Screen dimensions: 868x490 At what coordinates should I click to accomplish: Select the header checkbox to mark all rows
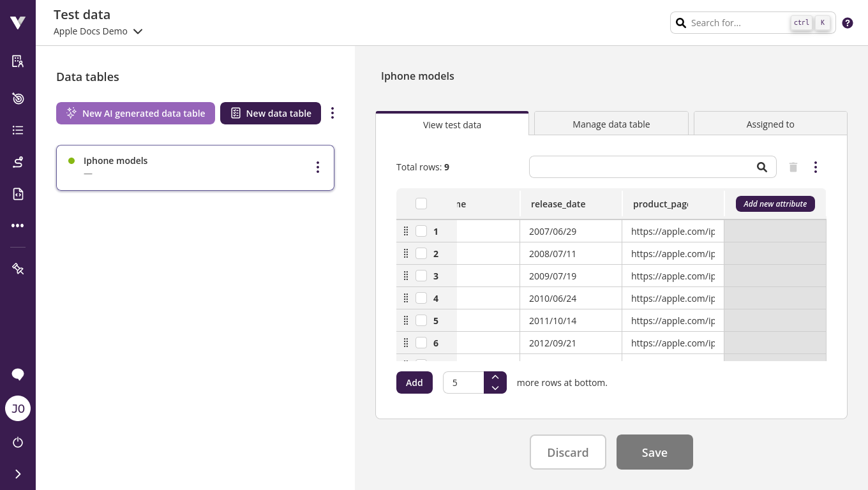[421, 204]
